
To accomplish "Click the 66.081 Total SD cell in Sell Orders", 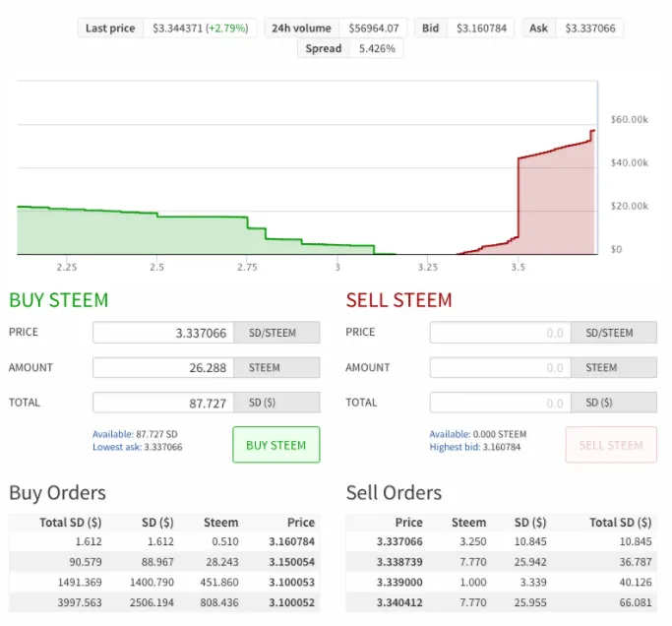I will click(636, 602).
